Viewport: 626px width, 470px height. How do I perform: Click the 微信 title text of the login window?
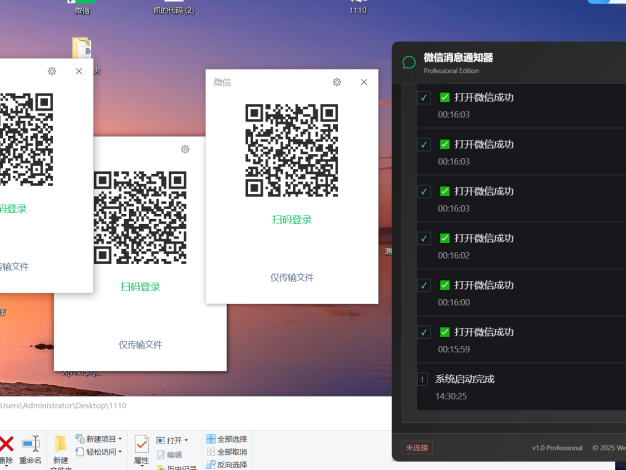(x=222, y=82)
